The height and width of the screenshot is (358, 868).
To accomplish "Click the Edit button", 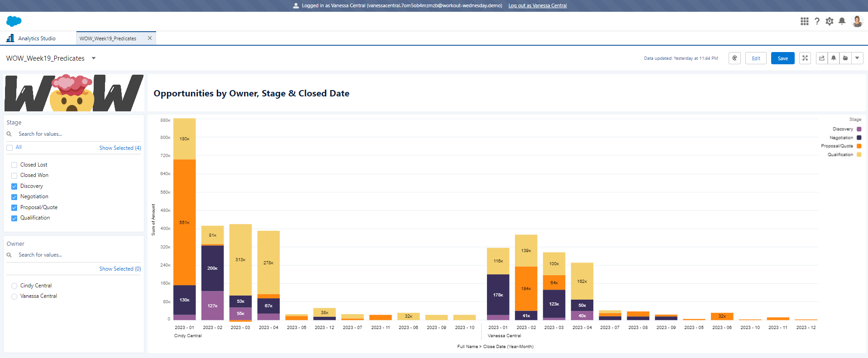I will [756, 58].
